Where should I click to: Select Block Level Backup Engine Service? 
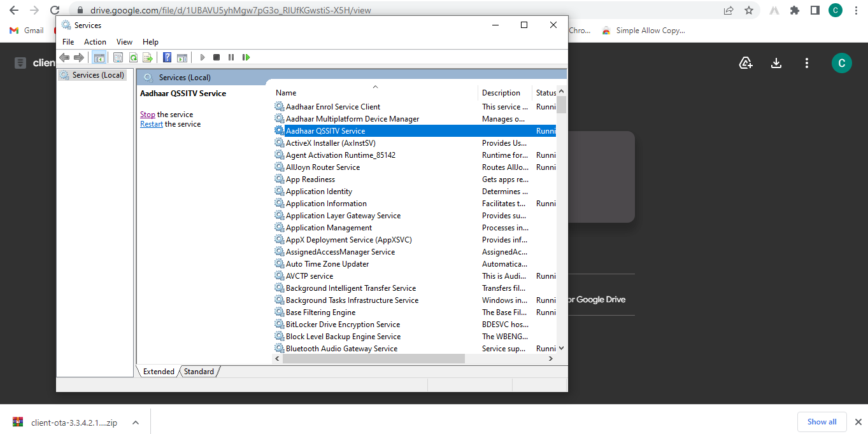415,337
